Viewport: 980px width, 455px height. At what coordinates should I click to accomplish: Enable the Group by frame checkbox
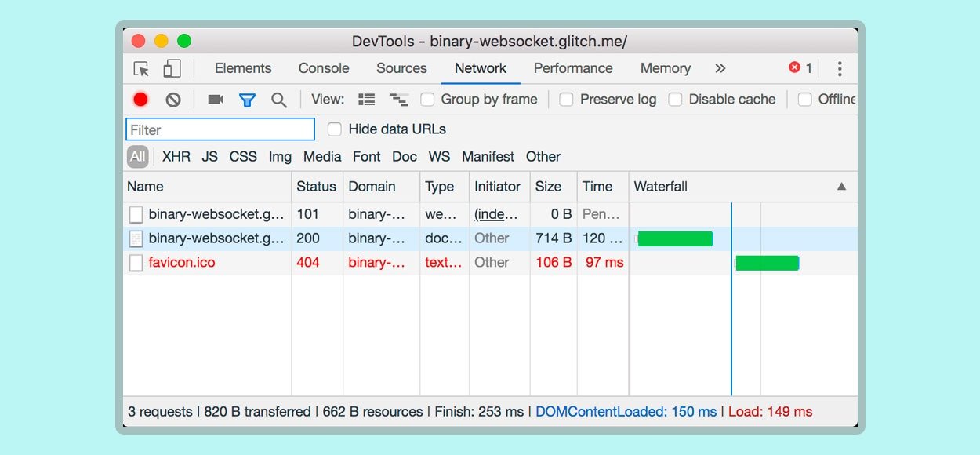pos(427,100)
